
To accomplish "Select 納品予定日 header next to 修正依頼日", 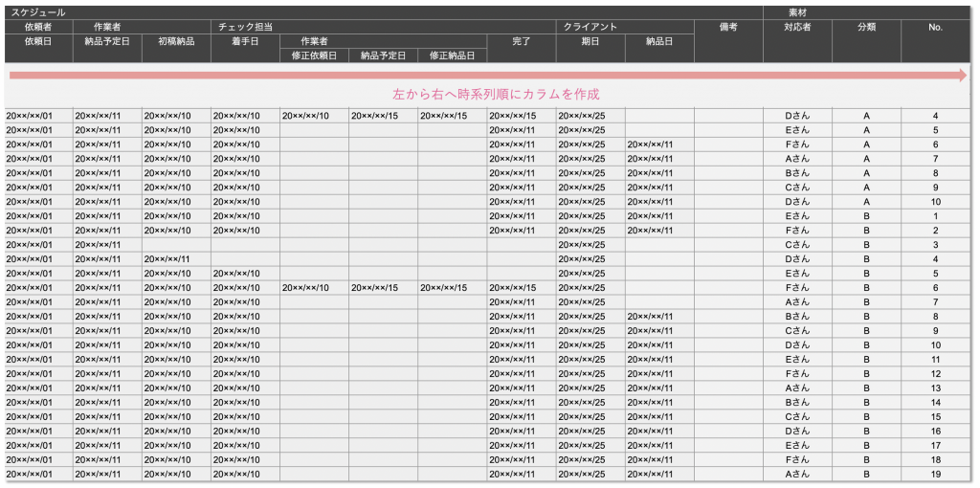I will click(x=384, y=55).
